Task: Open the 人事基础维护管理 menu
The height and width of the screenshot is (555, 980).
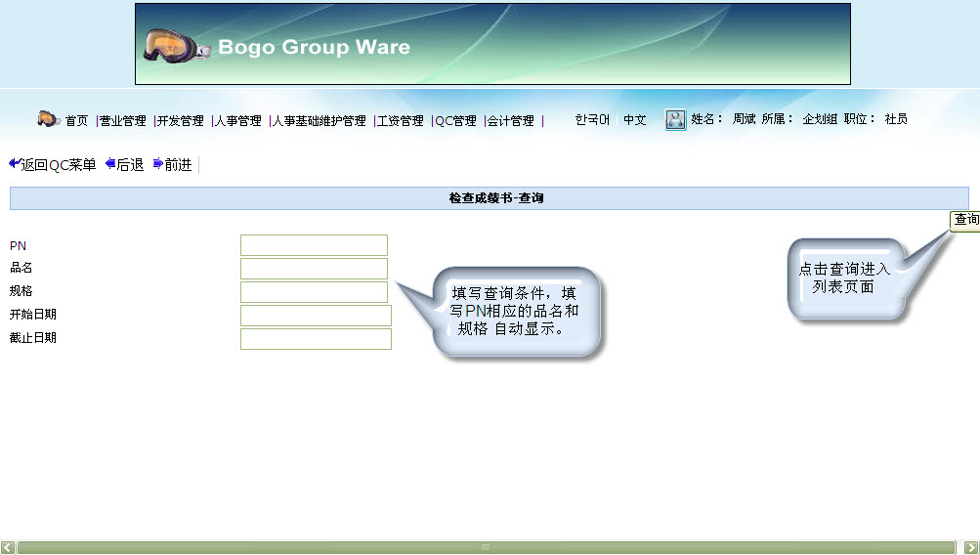Action: click(x=319, y=120)
